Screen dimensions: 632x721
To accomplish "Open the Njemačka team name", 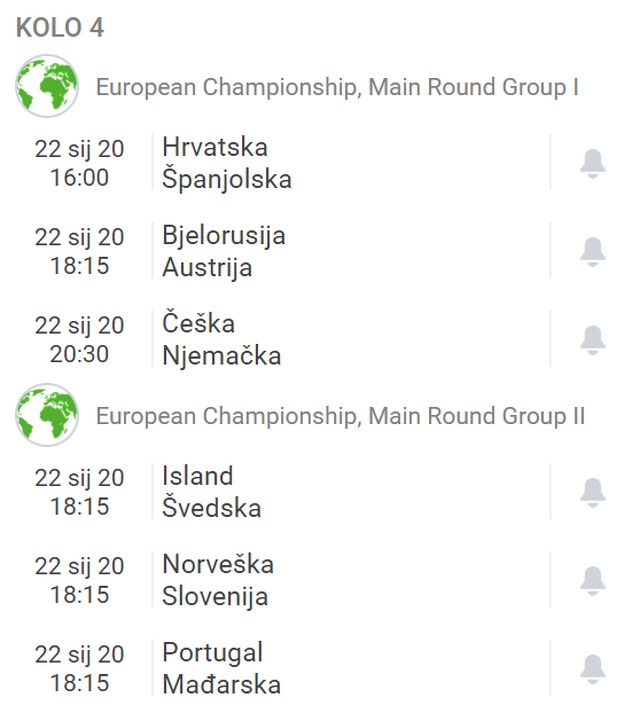I will 221,356.
